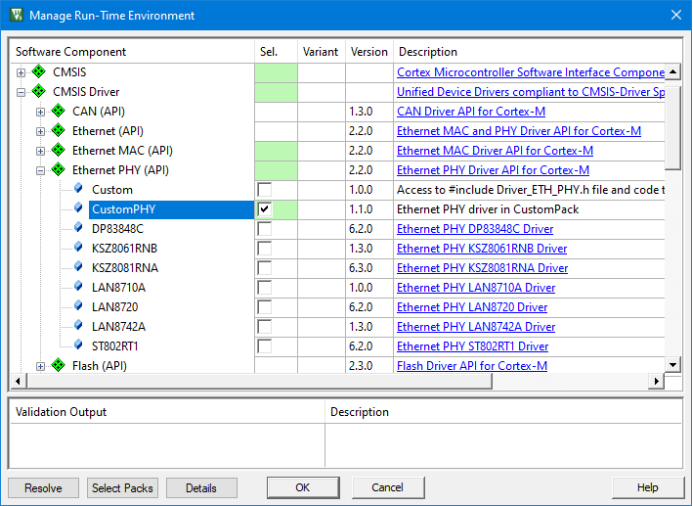Viewport: 693px width, 506px height.
Task: Expand the Ethernet (API) tree node
Action: (x=41, y=131)
